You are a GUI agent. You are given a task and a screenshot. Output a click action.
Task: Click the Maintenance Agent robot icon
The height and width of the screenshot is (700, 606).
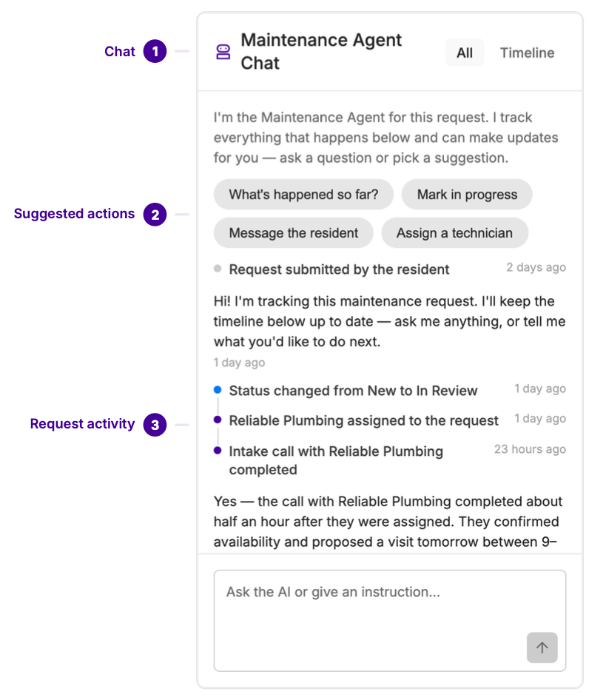(223, 52)
